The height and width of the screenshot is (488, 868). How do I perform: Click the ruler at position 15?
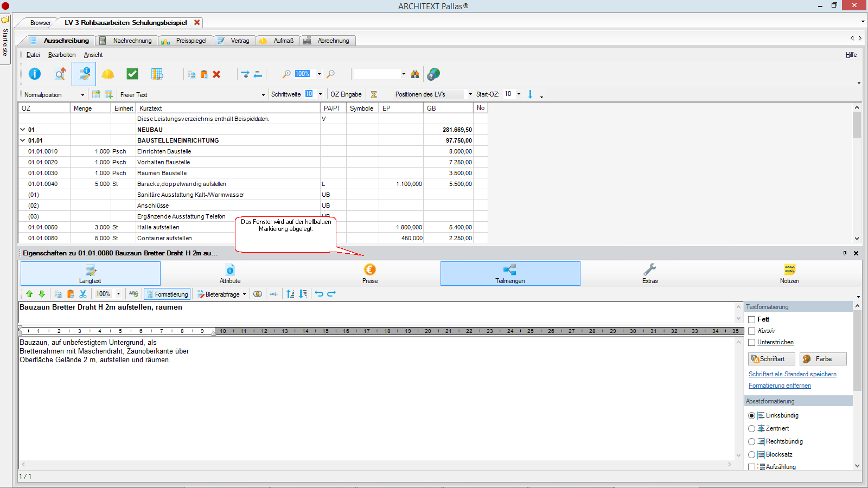click(x=325, y=331)
